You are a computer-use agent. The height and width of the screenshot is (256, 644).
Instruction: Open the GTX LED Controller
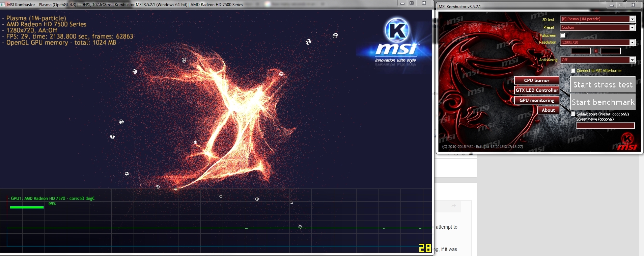pos(536,90)
